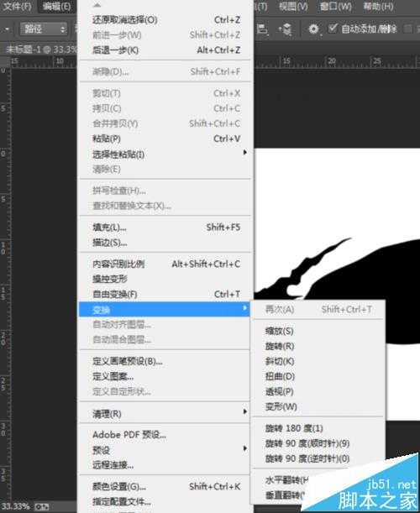Select 旋转(R) transform
The height and width of the screenshot is (513, 420).
[318, 346]
